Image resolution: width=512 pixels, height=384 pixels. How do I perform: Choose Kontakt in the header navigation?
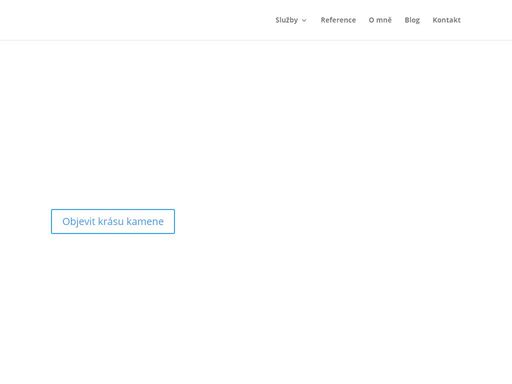coord(446,20)
